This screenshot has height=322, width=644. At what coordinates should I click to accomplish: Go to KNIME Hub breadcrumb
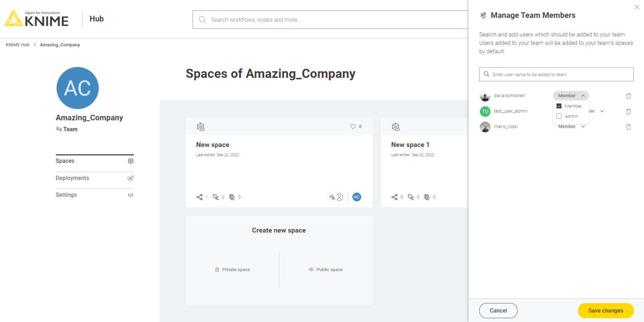[18, 45]
